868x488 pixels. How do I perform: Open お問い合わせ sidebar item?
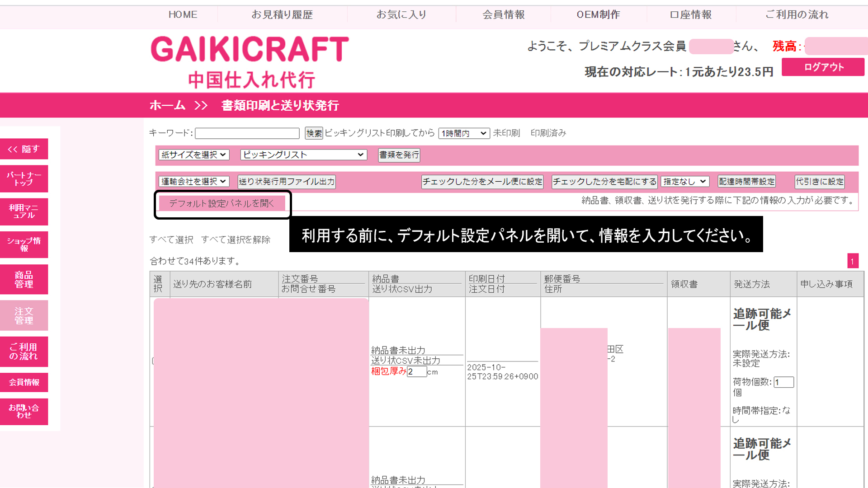24,411
